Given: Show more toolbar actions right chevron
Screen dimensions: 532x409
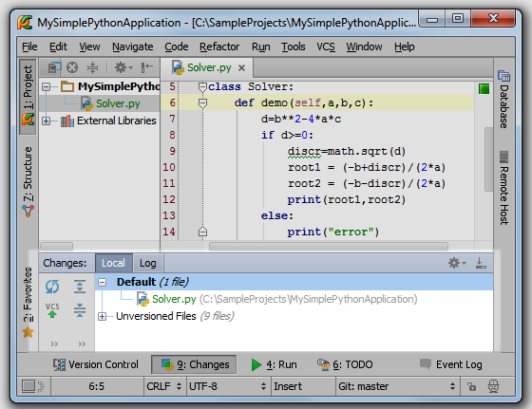Looking at the screenshot, I should pos(82,344).
